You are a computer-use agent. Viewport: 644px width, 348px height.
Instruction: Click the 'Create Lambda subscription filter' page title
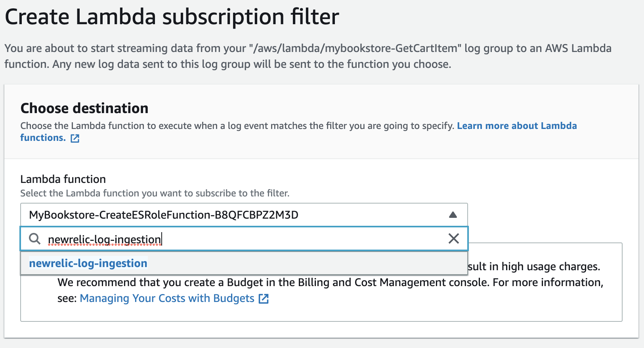[x=172, y=17]
